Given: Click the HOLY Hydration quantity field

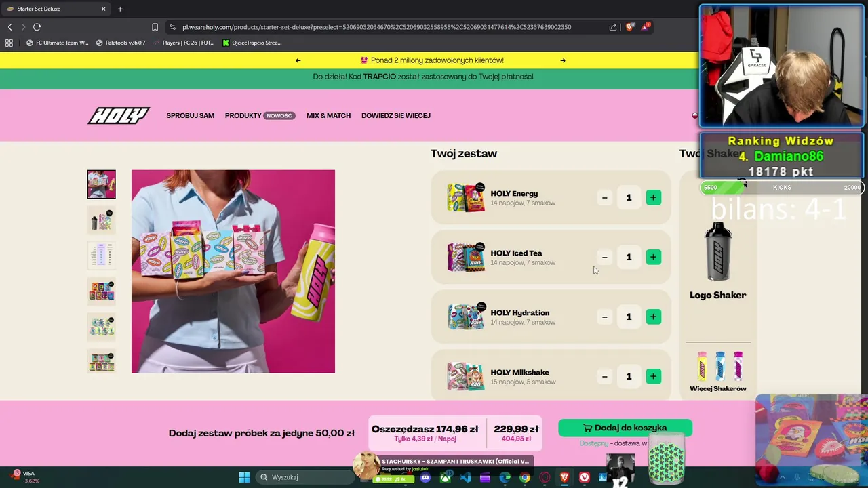Looking at the screenshot, I should pos(629,317).
